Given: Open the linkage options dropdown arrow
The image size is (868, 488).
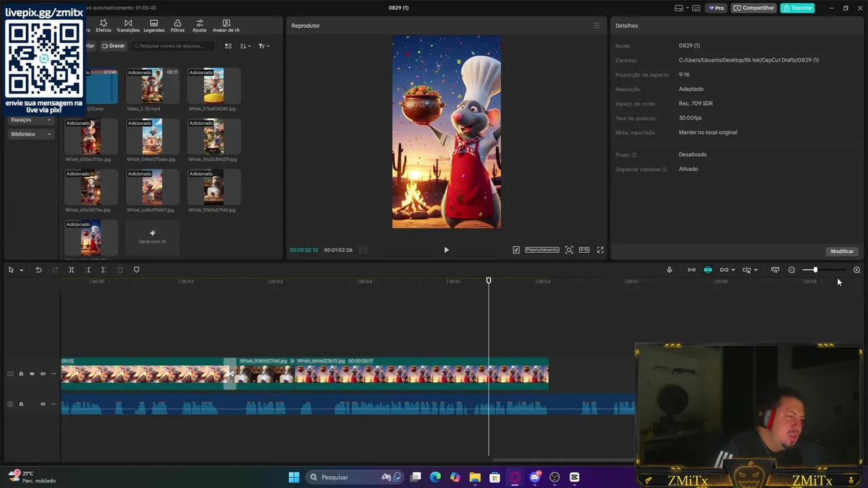Looking at the screenshot, I should tap(733, 270).
